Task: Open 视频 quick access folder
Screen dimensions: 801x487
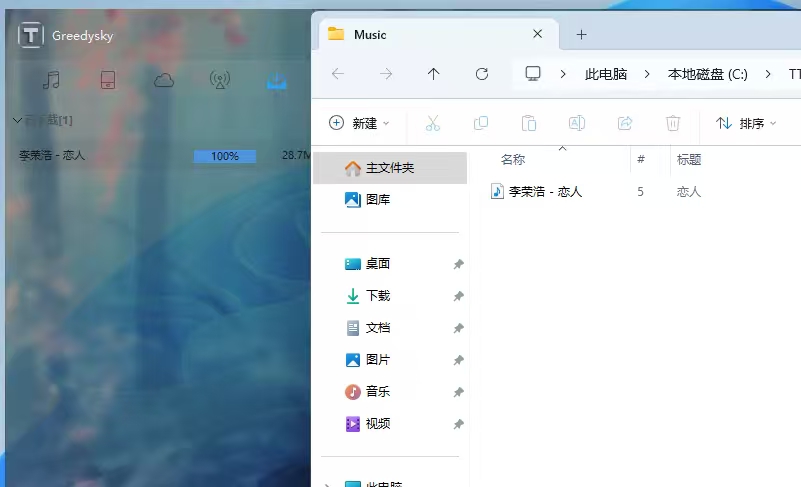Action: pyautogui.click(x=378, y=424)
